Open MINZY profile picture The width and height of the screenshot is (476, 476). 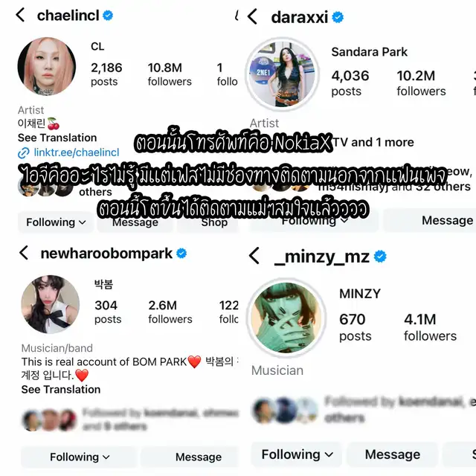click(286, 318)
